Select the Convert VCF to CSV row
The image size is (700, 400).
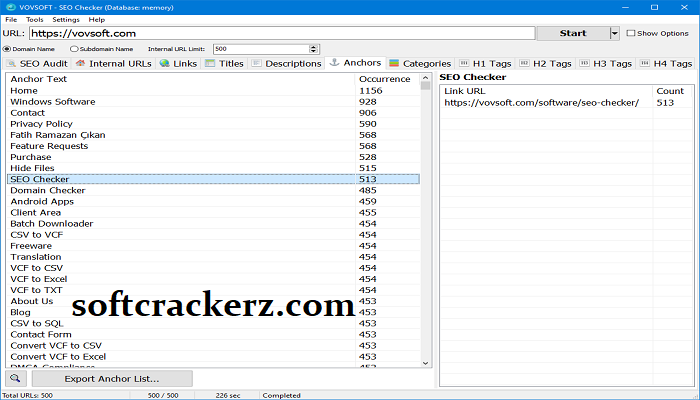pyautogui.click(x=213, y=346)
